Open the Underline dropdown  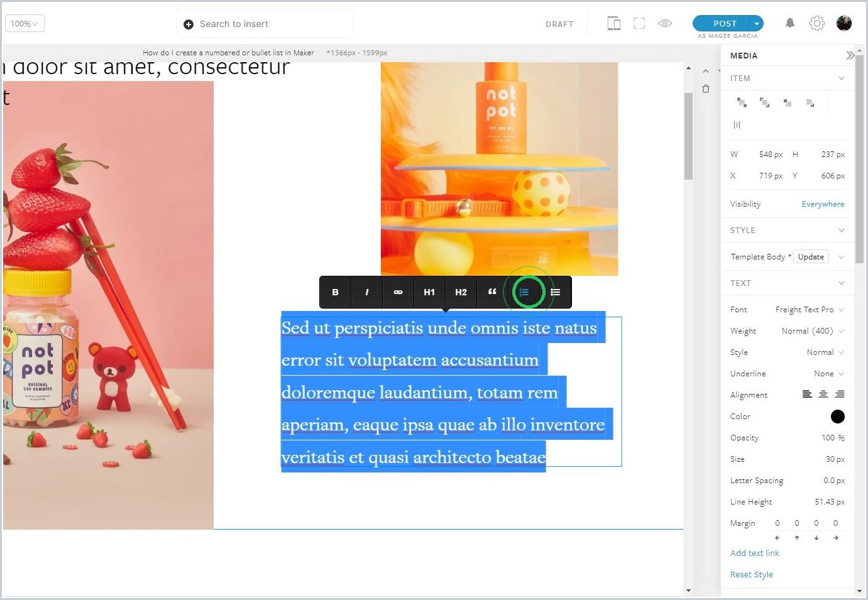point(829,374)
